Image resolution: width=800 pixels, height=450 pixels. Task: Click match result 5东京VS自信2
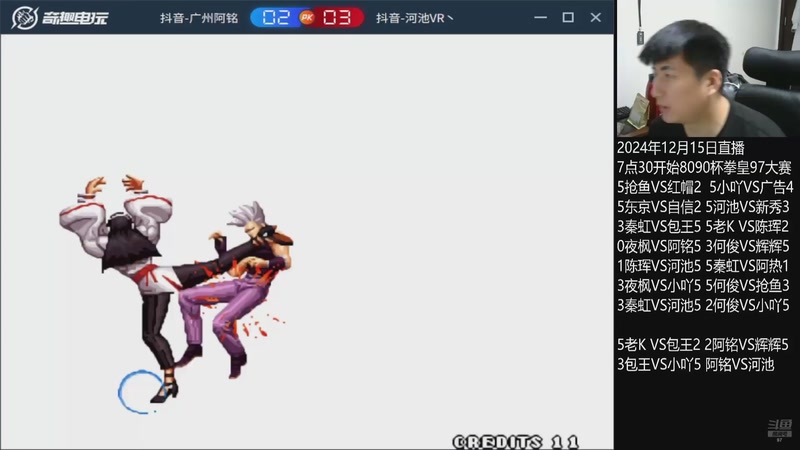click(659, 207)
